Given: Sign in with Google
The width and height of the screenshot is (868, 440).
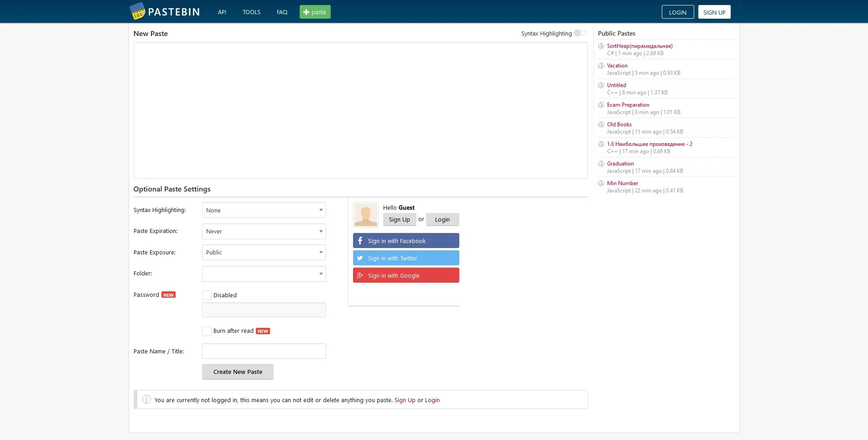Looking at the screenshot, I should (x=405, y=275).
